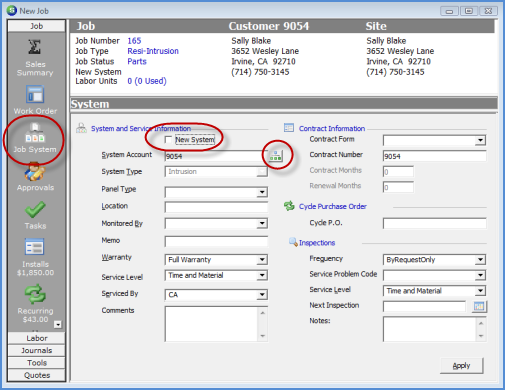Open the Serviced By dropdown showing CA

click(x=262, y=295)
